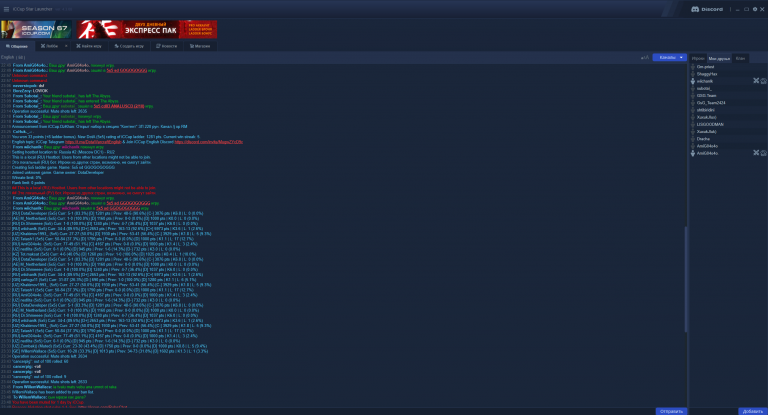The width and height of the screenshot is (768, 415).
Task: Click the house icon in last AmiG04o4o. row
Action: pyautogui.click(x=764, y=153)
